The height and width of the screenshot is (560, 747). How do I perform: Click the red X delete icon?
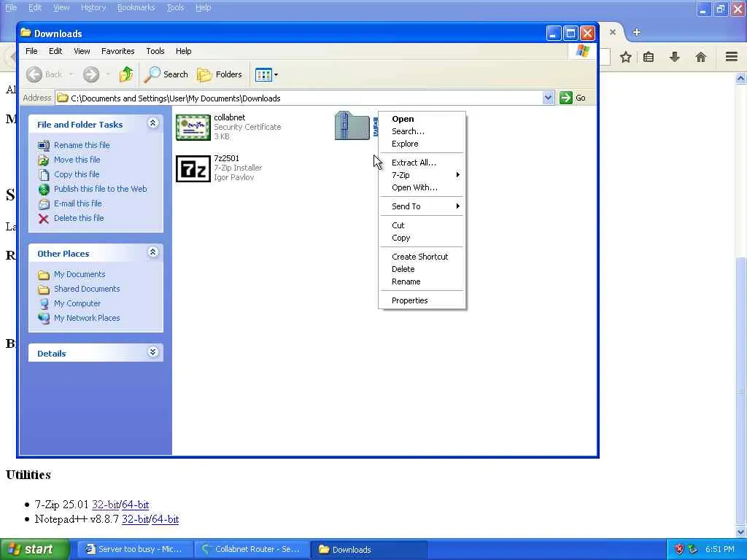point(43,219)
